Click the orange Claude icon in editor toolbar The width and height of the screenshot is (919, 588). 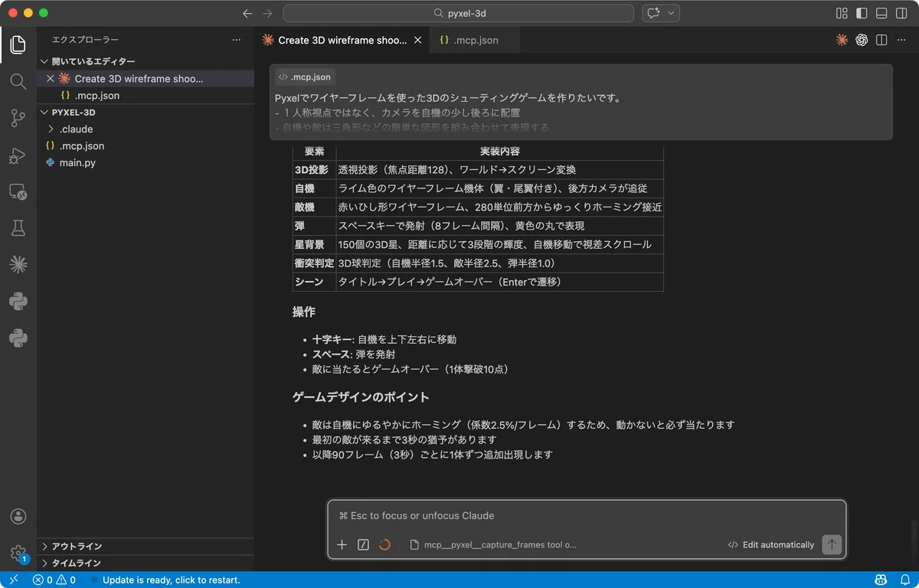(842, 40)
